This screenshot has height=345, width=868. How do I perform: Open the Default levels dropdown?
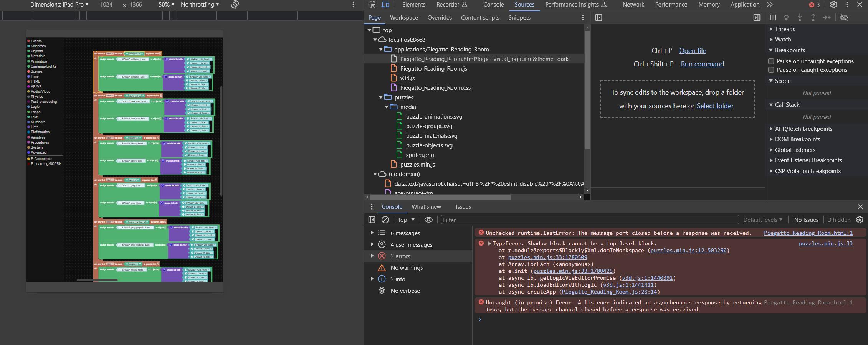pyautogui.click(x=763, y=220)
